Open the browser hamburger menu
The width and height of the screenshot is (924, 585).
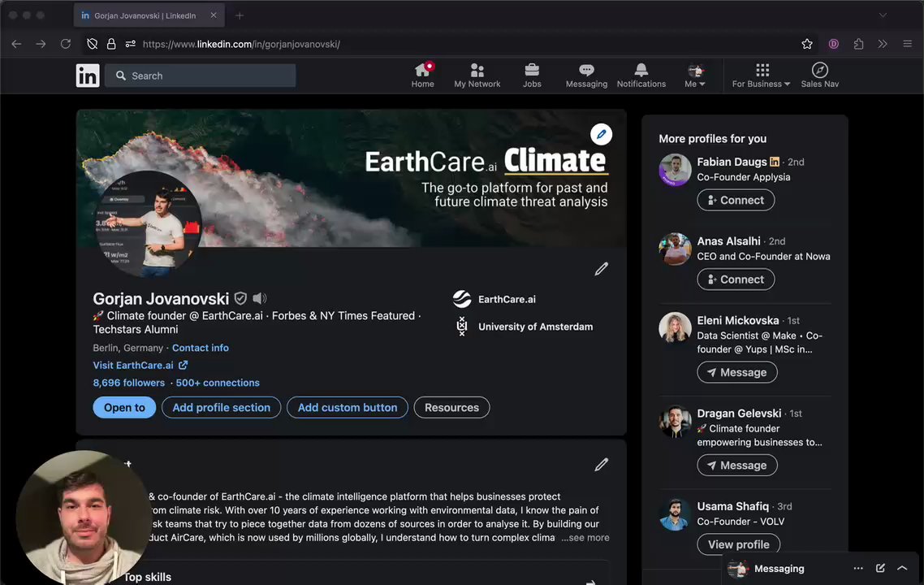908,44
